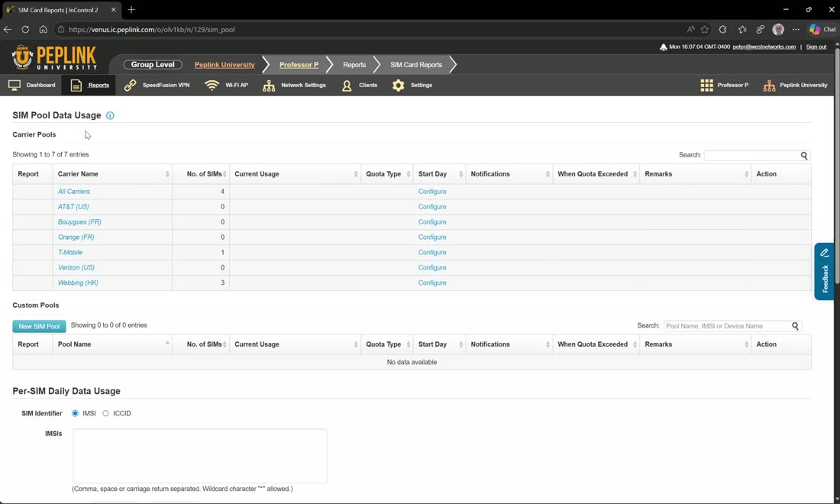Open the Settings gear icon
This screenshot has height=504, width=840.
(398, 86)
